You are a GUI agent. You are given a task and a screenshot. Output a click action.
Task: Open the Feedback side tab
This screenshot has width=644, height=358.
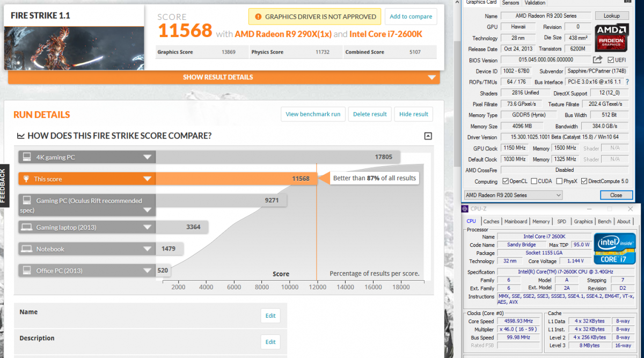pos(4,185)
